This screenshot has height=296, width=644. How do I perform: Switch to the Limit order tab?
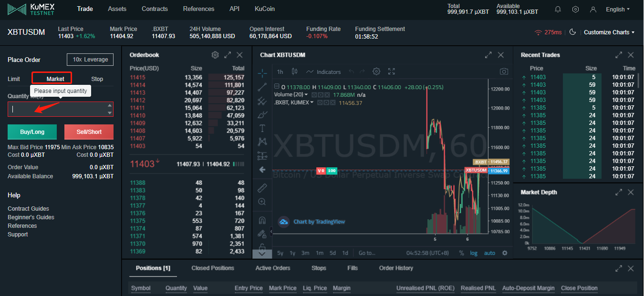(x=14, y=79)
